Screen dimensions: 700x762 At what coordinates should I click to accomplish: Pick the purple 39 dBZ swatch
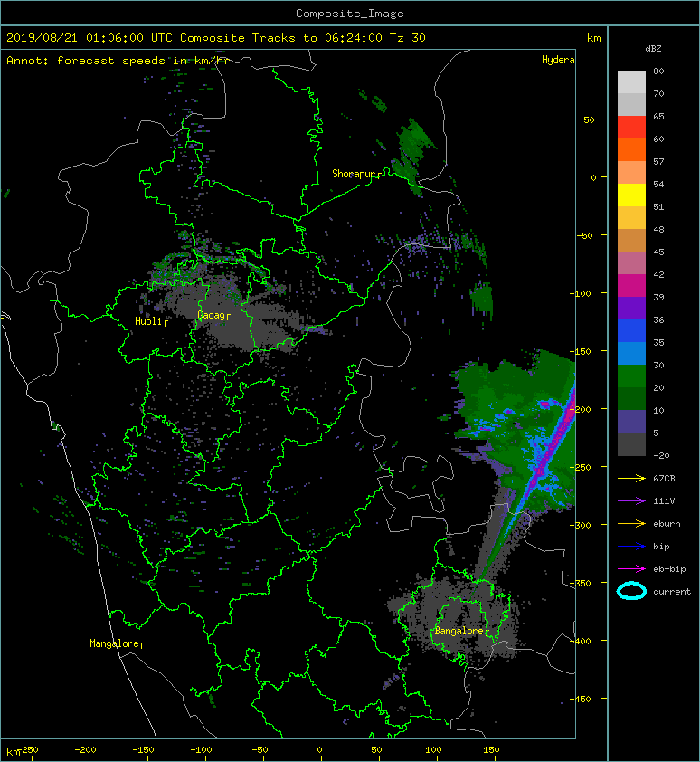(631, 308)
